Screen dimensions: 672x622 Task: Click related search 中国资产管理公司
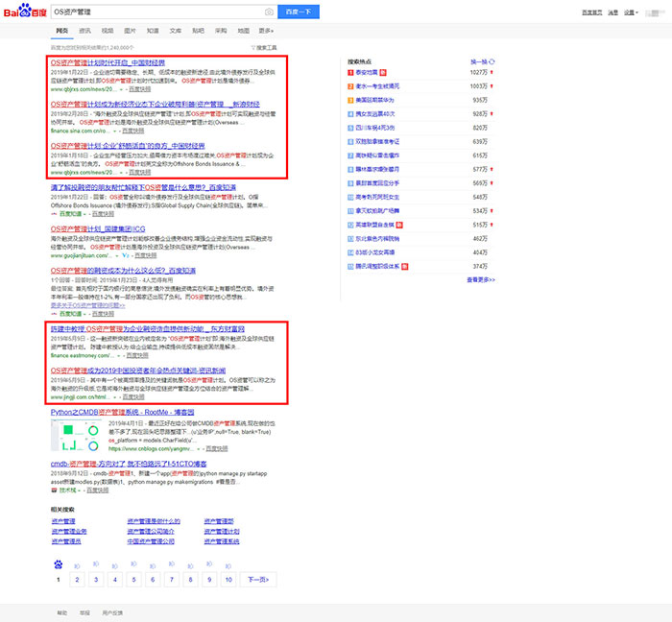151,541
